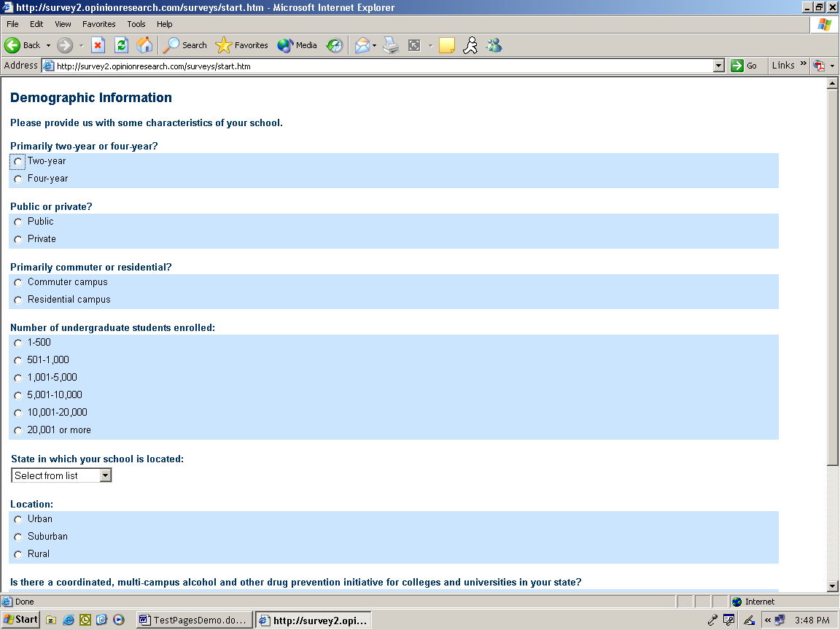Select the Two-year radio button
This screenshot has height=630, width=840.
coord(18,161)
